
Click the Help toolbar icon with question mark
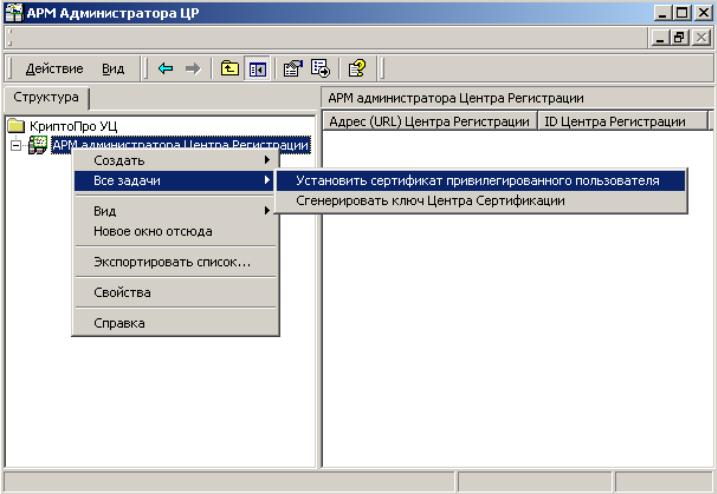click(x=357, y=69)
